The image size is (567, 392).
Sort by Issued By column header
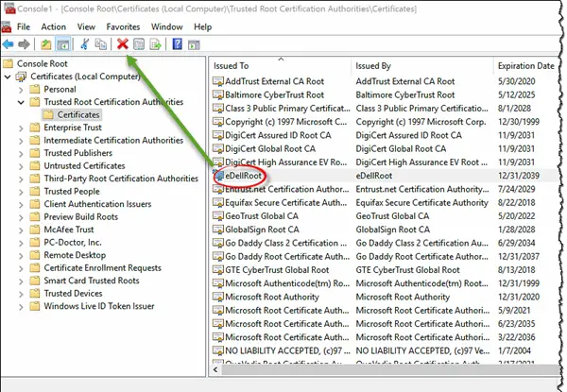tap(422, 66)
